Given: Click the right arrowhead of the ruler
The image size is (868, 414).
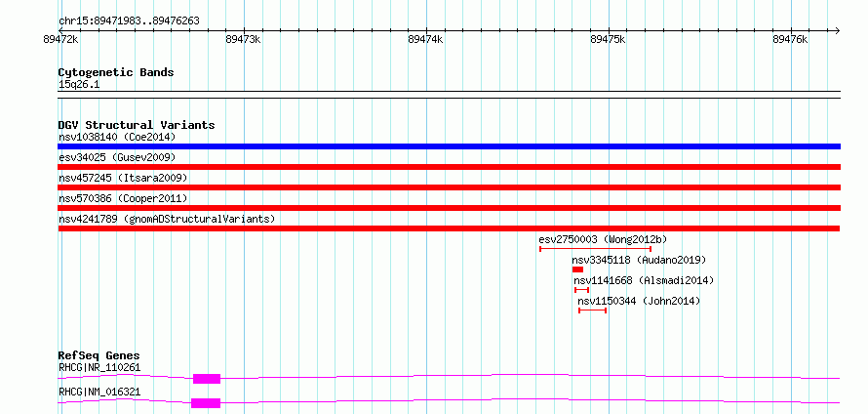Looking at the screenshot, I should pos(837,30).
